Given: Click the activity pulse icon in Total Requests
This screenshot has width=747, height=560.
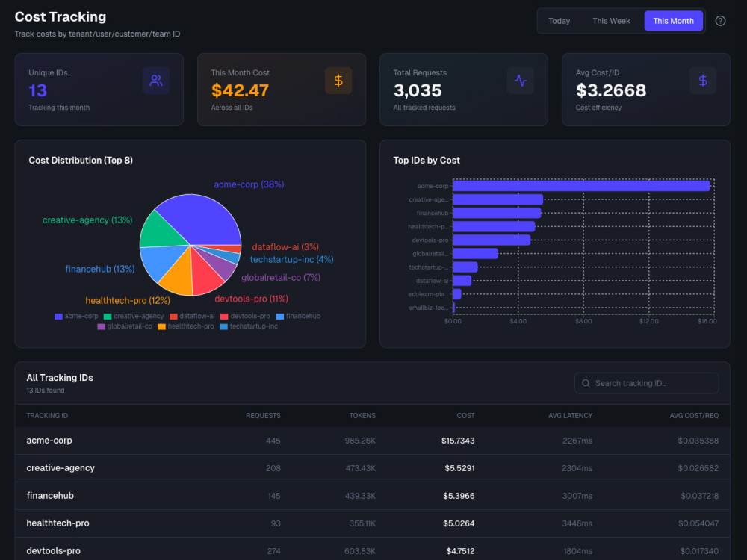Looking at the screenshot, I should 520,81.
